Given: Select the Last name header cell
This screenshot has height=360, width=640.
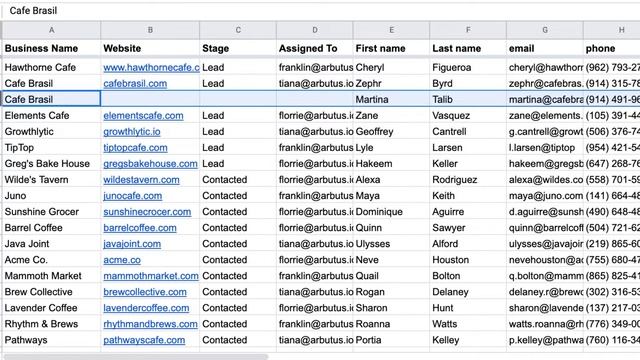Looking at the screenshot, I should [x=468, y=48].
